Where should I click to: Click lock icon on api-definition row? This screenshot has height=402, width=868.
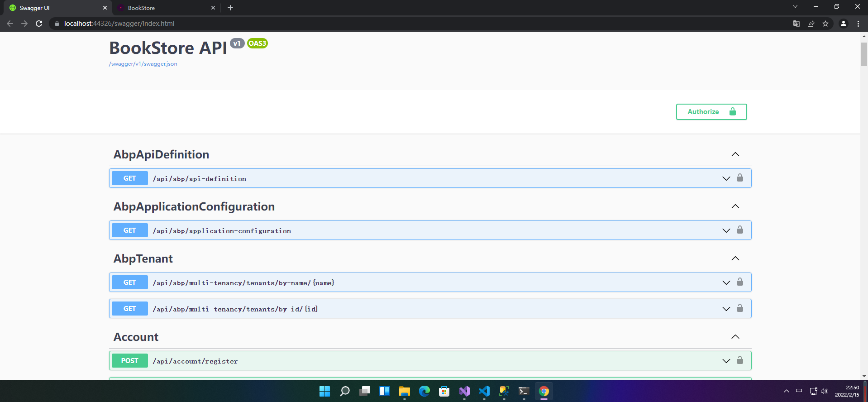pos(740,177)
